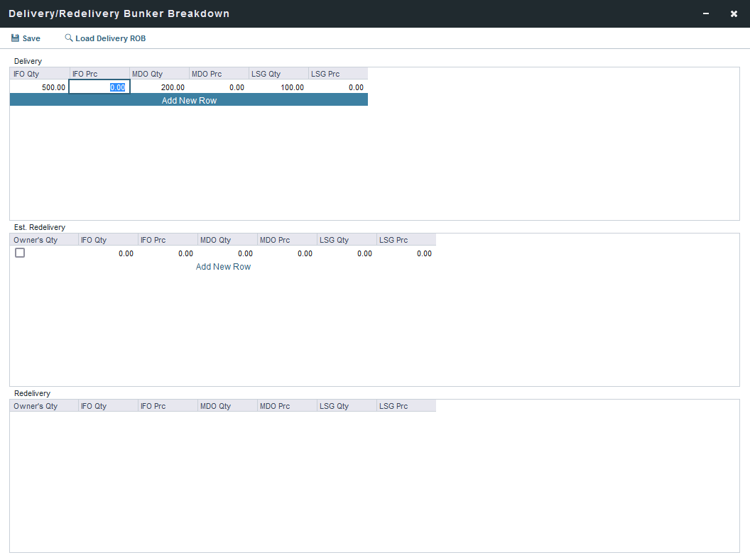
Task: Select the Delivery IFO Qty cell showing 500.00
Action: coord(40,87)
